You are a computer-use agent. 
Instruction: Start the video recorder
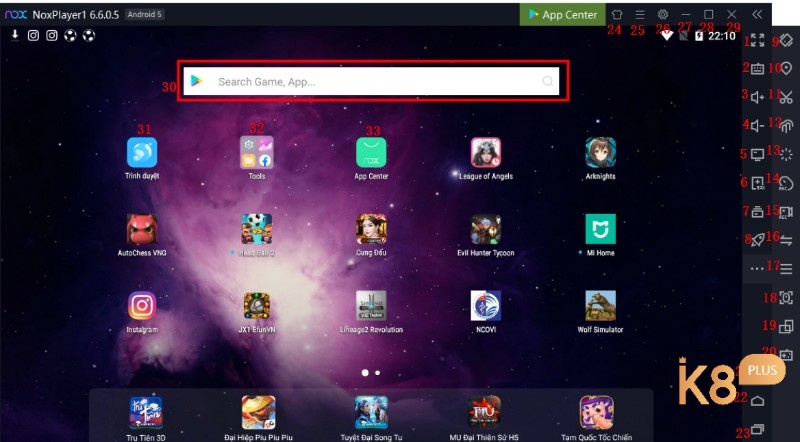pos(786,211)
